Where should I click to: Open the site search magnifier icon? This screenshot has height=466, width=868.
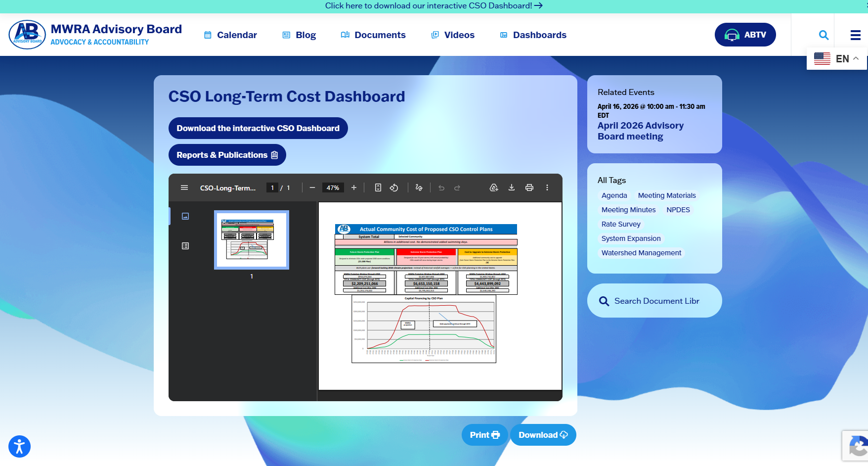pos(824,35)
